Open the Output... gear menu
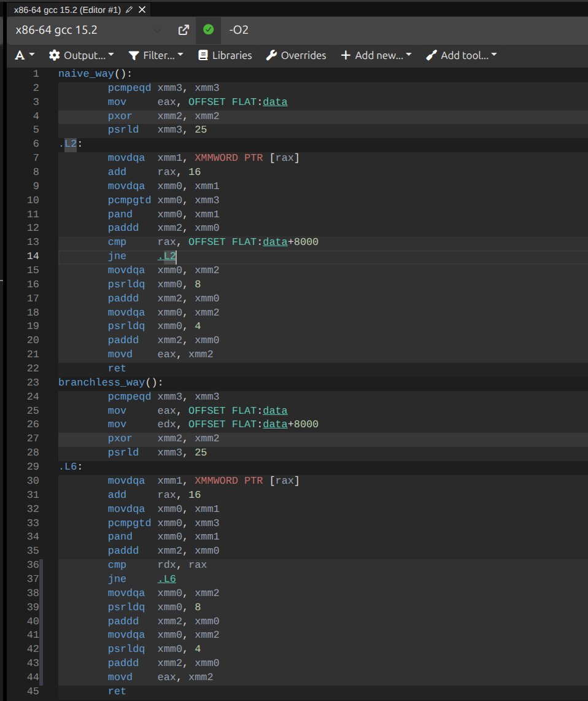 [82, 55]
